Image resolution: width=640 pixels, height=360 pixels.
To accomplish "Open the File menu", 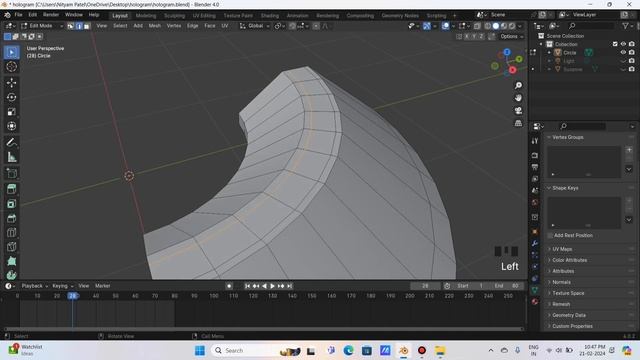I will tap(18, 15).
